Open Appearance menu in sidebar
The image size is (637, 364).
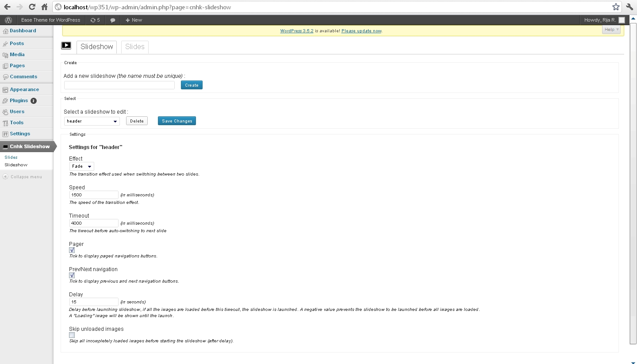click(24, 89)
